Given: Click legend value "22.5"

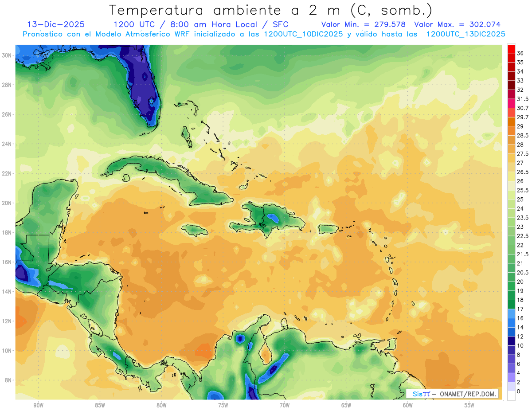Looking at the screenshot, I should (x=523, y=236).
